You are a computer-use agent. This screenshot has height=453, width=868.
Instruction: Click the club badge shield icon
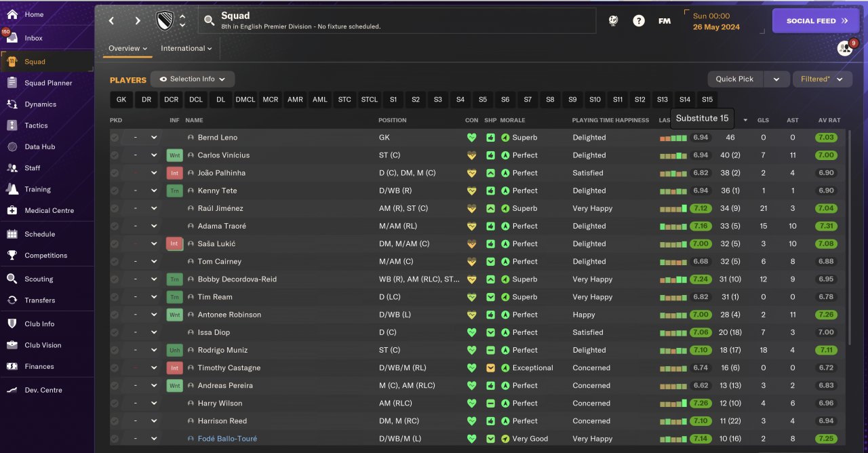(165, 21)
